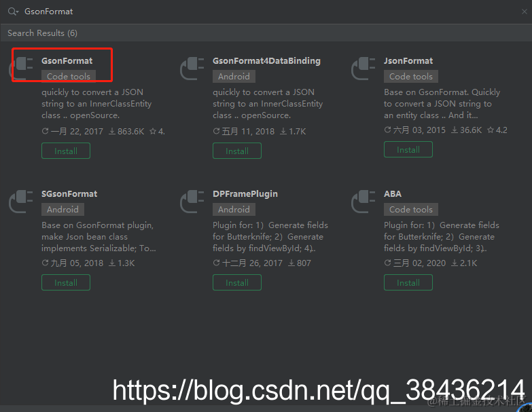532x412 pixels.
Task: Click the JsonFormat plugin icon
Action: pyautogui.click(x=363, y=68)
